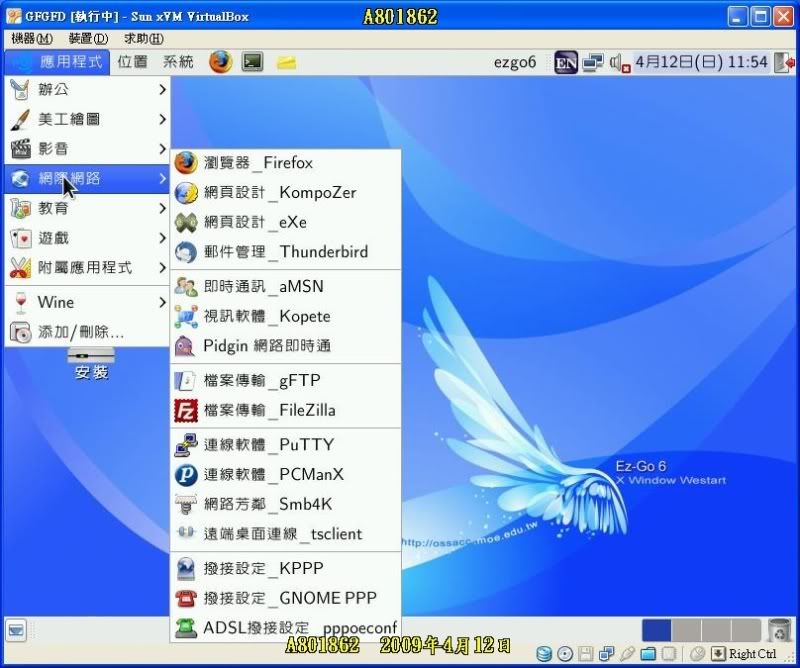Open the trash icon in bottom panel
Image resolution: width=800 pixels, height=668 pixels.
(779, 630)
